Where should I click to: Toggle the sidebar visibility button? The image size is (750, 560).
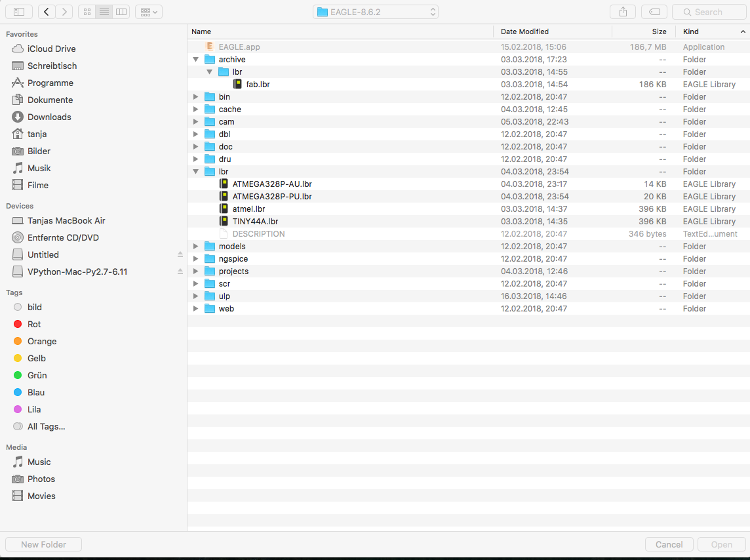click(x=19, y=12)
